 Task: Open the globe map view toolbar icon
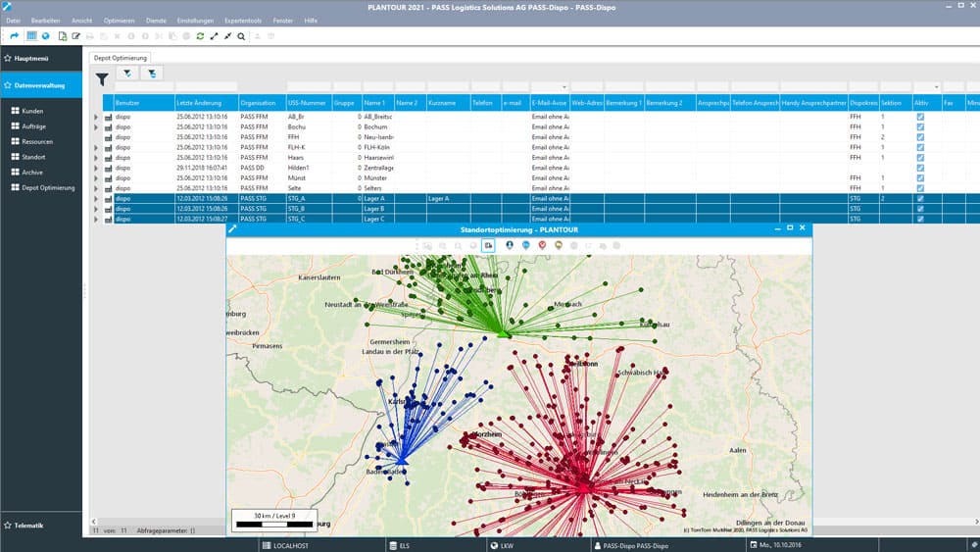[x=46, y=36]
